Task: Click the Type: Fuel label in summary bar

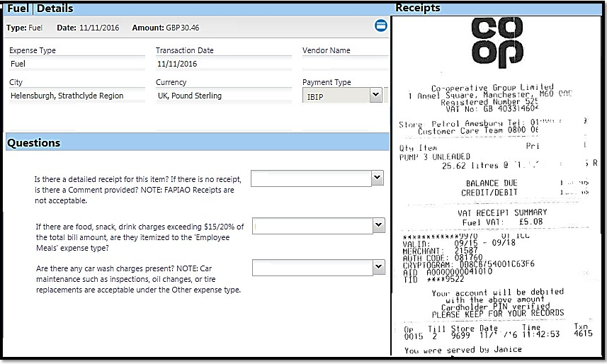Action: pyautogui.click(x=25, y=28)
